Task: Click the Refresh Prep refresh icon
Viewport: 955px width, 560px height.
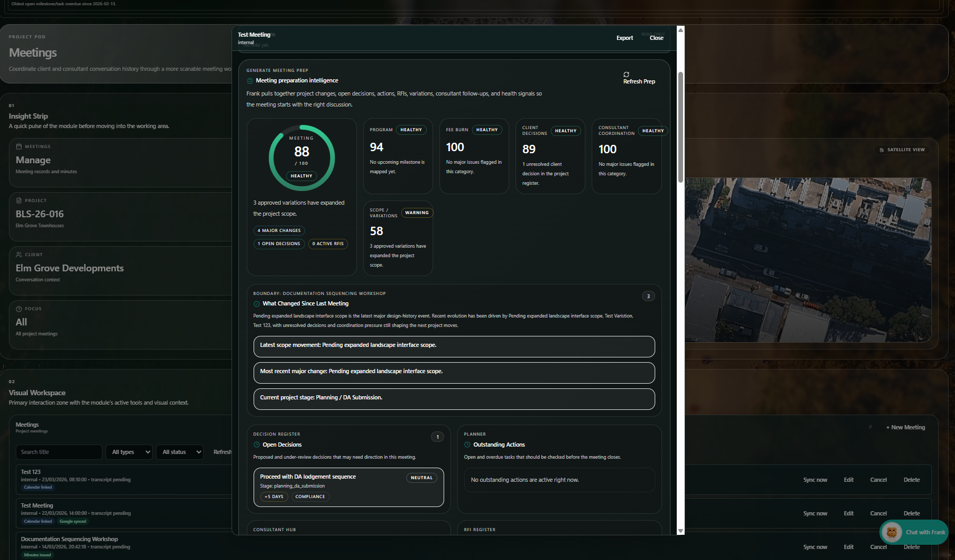Action: coord(626,75)
